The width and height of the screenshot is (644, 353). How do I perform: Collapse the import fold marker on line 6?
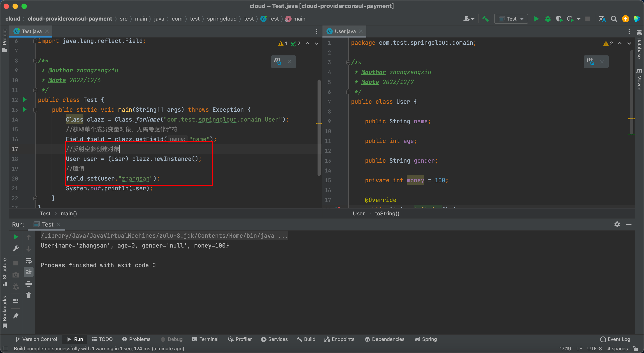(35, 41)
